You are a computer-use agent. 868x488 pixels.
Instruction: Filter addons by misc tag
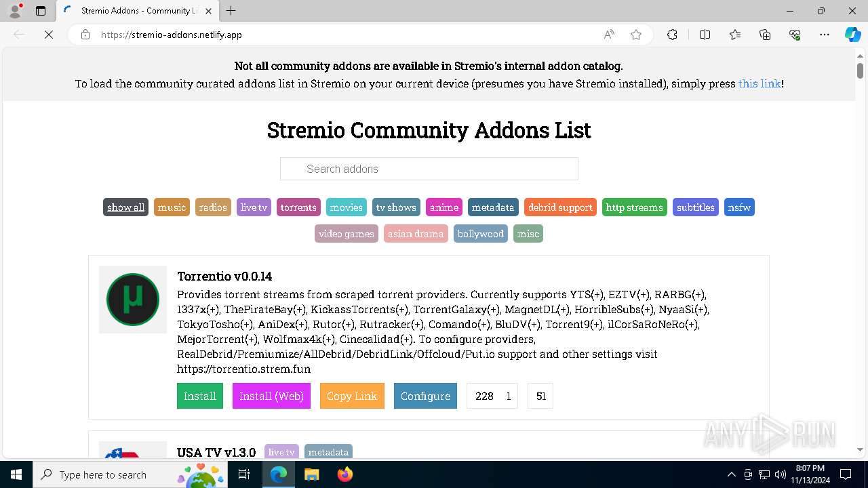tap(528, 234)
